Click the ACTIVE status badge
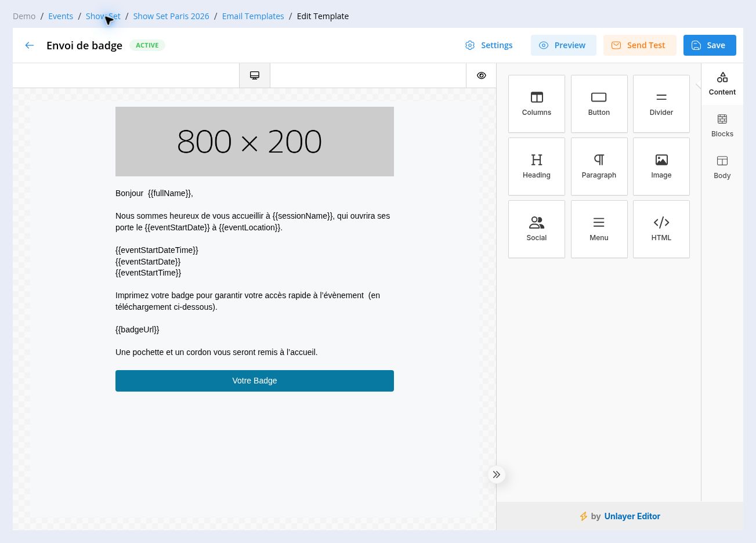This screenshot has width=756, height=543. [x=147, y=45]
